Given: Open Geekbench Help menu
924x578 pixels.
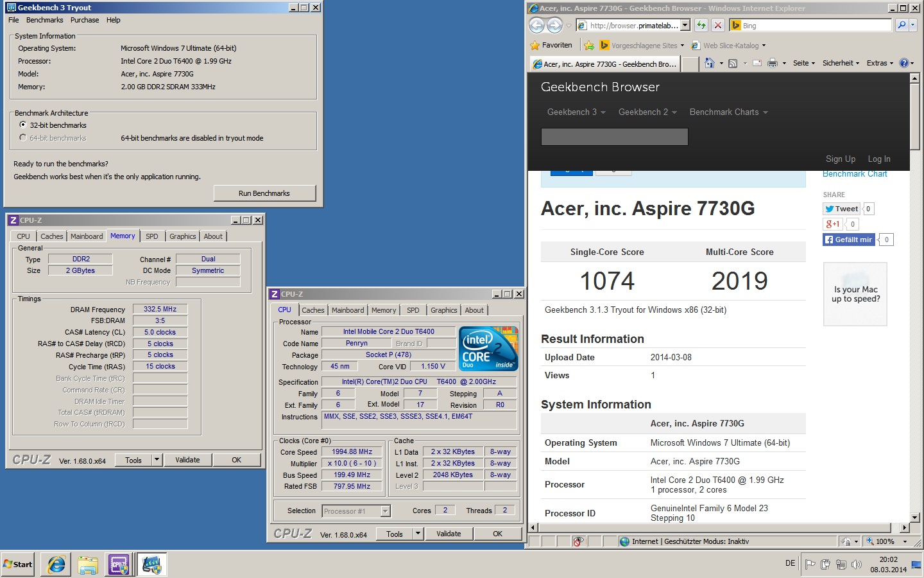Looking at the screenshot, I should click(x=114, y=20).
